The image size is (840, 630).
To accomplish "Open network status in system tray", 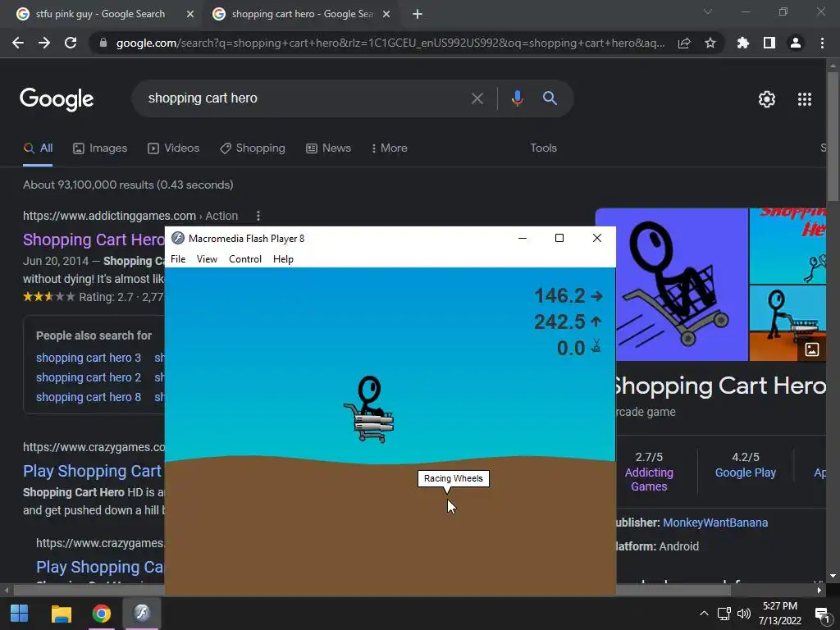I will click(724, 614).
